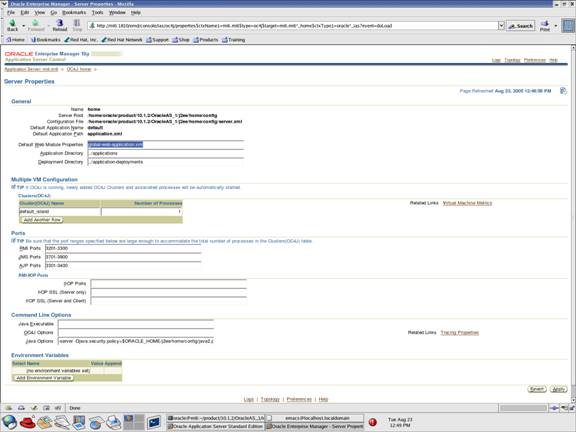The image size is (576, 432).
Task: Open the Support bookmark folder
Action: [x=157, y=40]
